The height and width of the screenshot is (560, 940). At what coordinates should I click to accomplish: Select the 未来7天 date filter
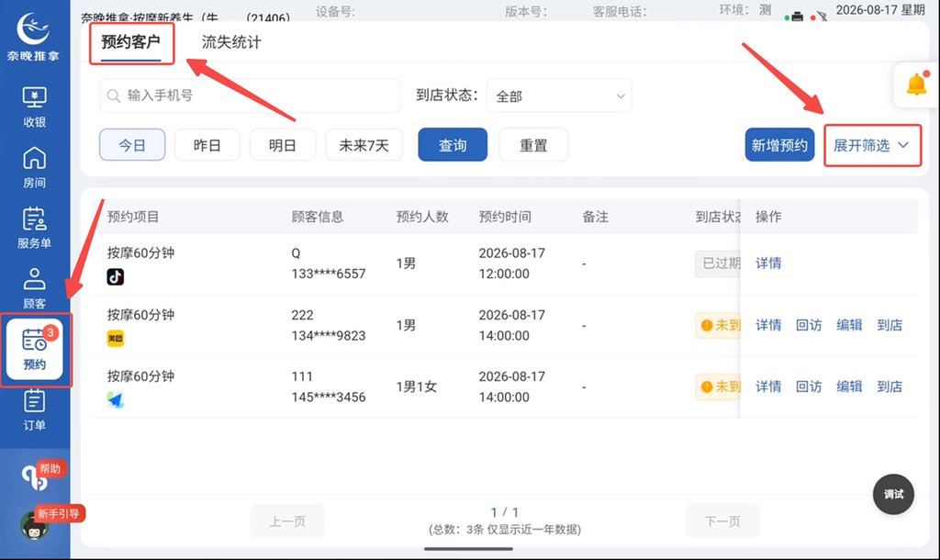click(x=364, y=144)
